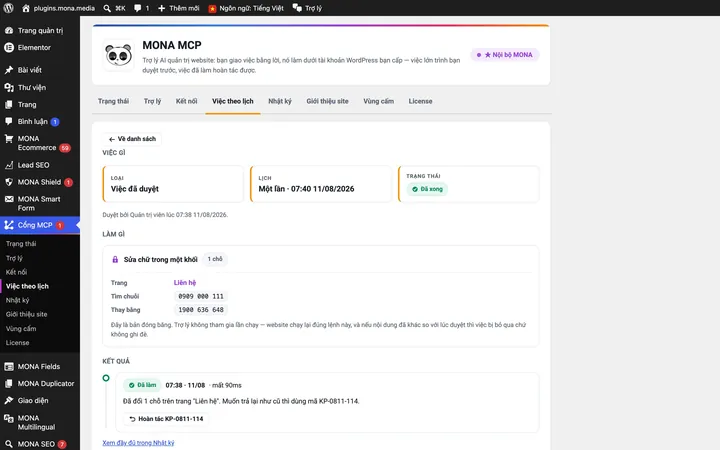Open the Liên hệ page link
This screenshot has width=720, height=450.
(185, 282)
